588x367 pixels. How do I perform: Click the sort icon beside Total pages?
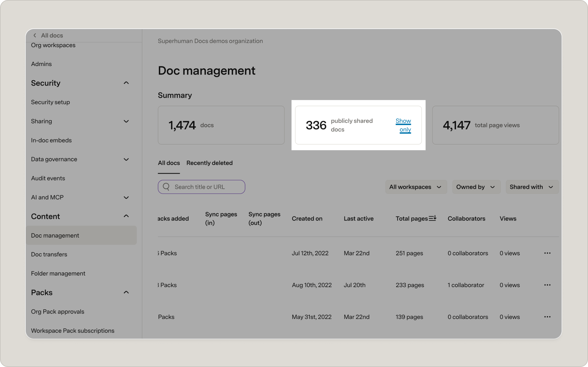[432, 218]
